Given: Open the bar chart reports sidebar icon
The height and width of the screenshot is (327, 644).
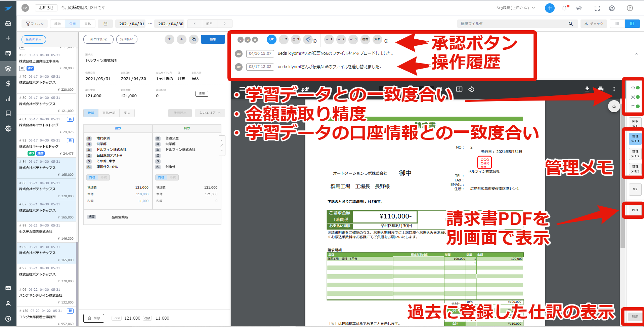Looking at the screenshot, I should [8, 98].
